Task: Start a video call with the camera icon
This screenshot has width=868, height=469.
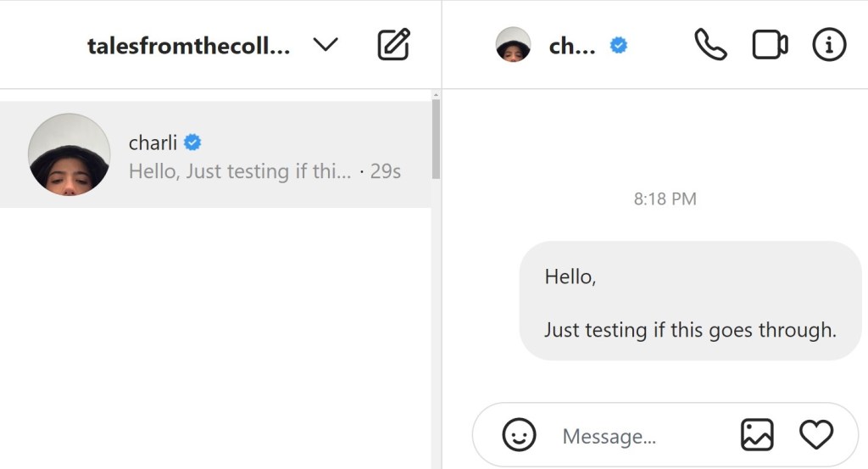Action: (x=770, y=44)
